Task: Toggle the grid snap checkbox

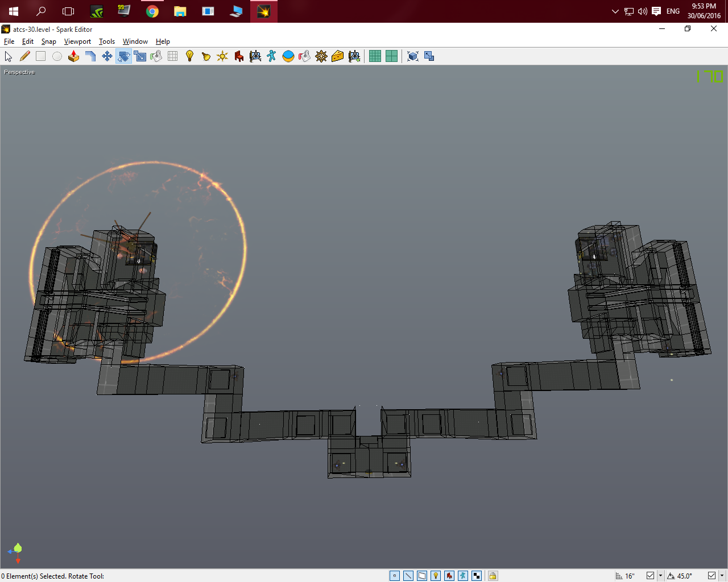Action: pyautogui.click(x=650, y=576)
